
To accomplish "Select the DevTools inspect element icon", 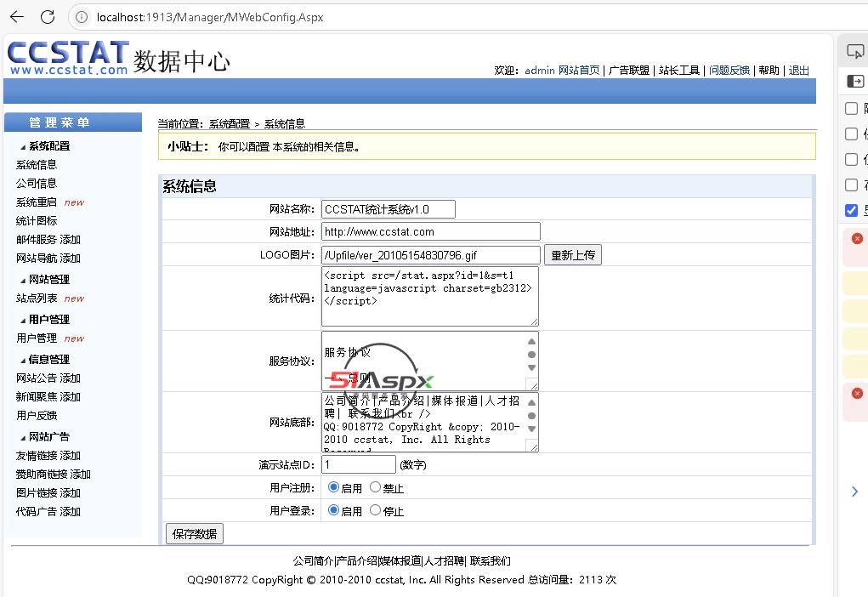I will pos(854,52).
